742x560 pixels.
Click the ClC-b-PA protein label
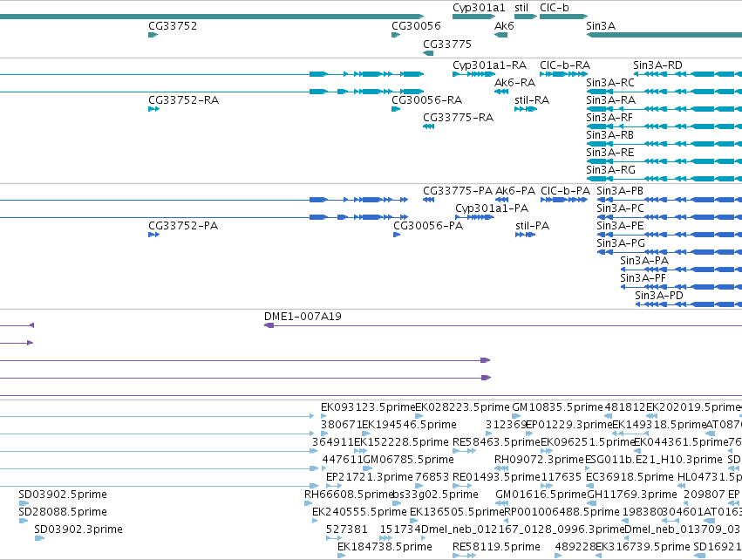coord(565,191)
